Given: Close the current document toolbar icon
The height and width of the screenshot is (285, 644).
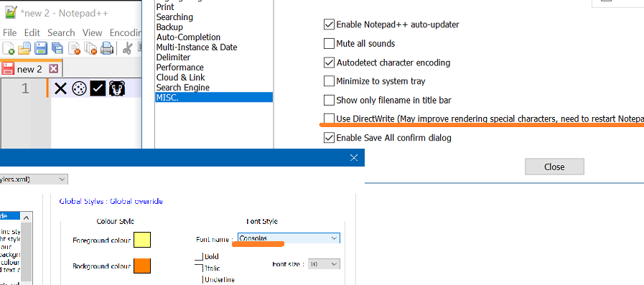Looking at the screenshot, I should (74, 49).
